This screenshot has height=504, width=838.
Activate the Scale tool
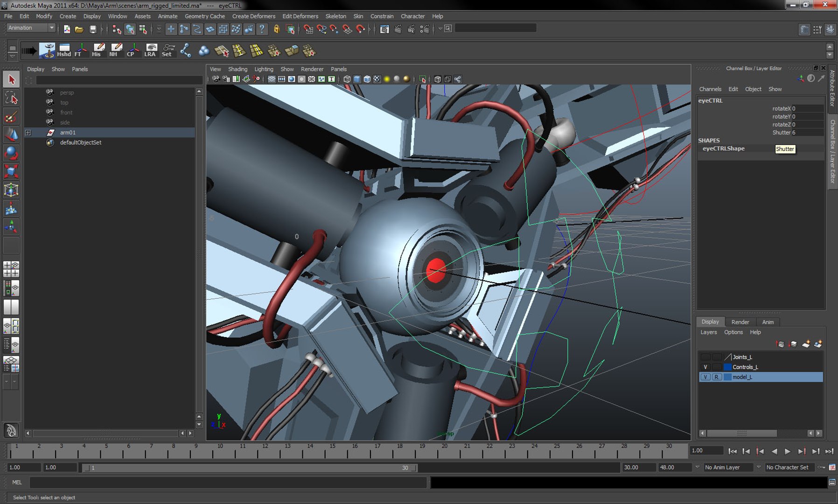click(x=11, y=171)
